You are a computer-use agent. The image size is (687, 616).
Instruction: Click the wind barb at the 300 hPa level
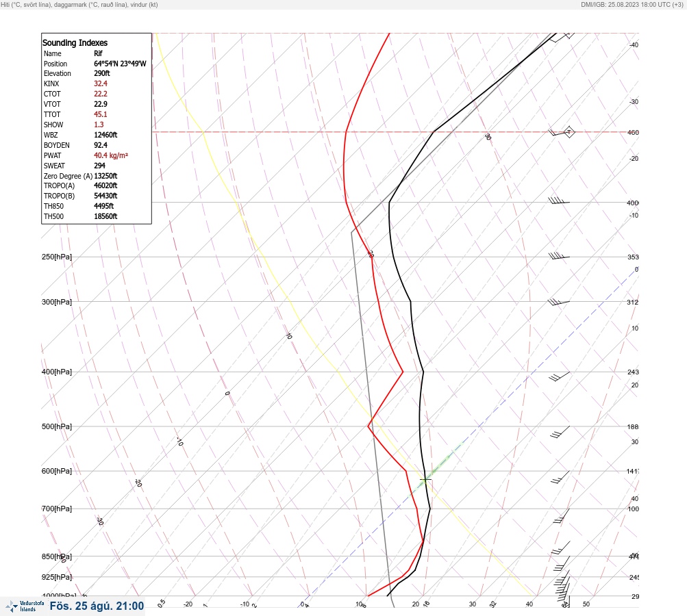pos(559,302)
